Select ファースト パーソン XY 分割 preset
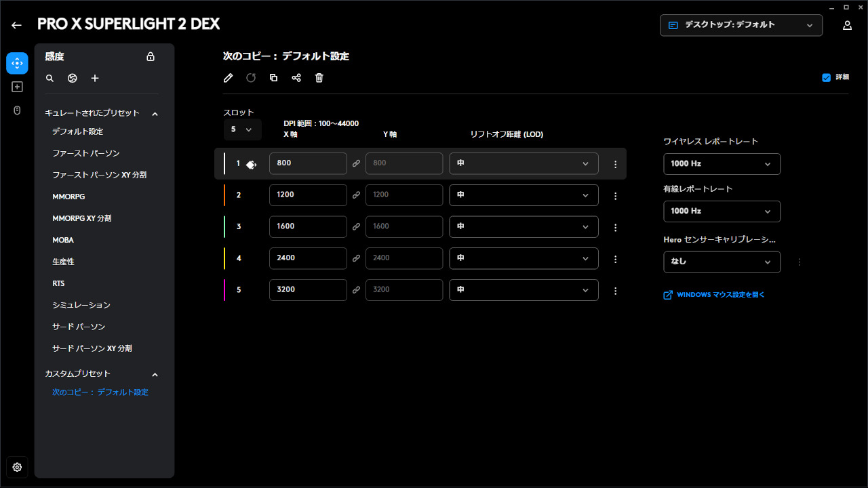This screenshot has height=488, width=868. [99, 175]
